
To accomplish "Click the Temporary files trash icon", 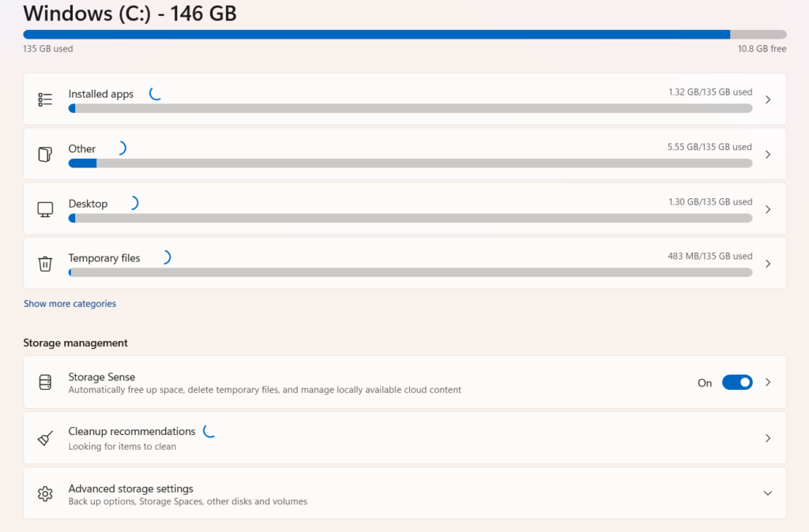I will click(45, 264).
